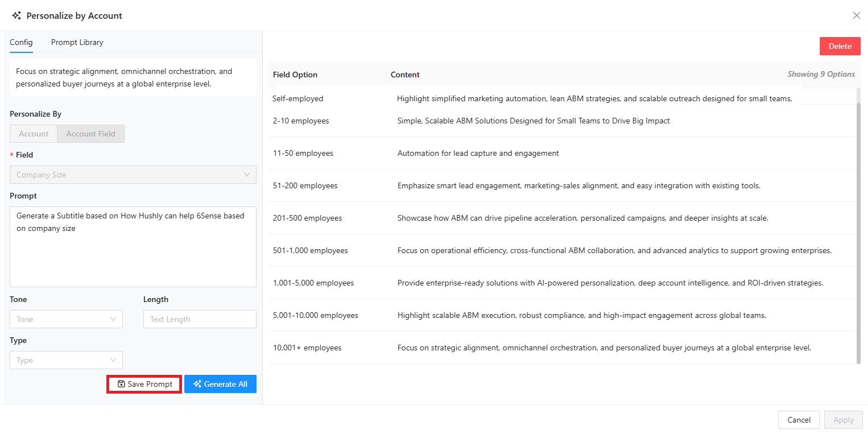Screen dimensions: 868x434
Task: Click the Cancel button
Action: coord(799,420)
